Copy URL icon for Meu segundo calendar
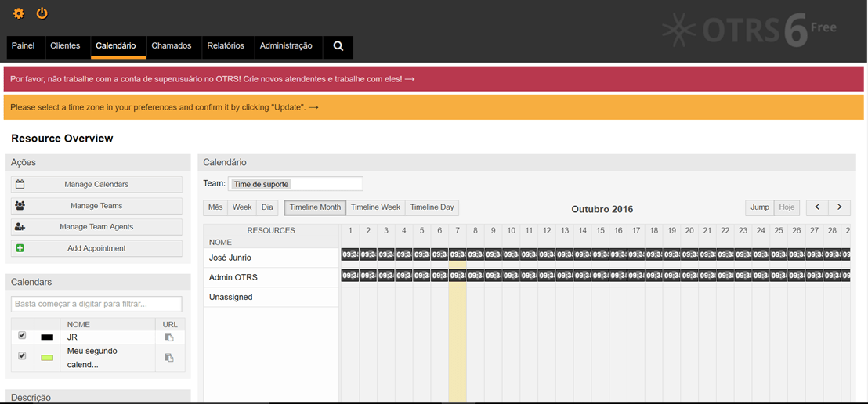868x404 pixels. [169, 358]
